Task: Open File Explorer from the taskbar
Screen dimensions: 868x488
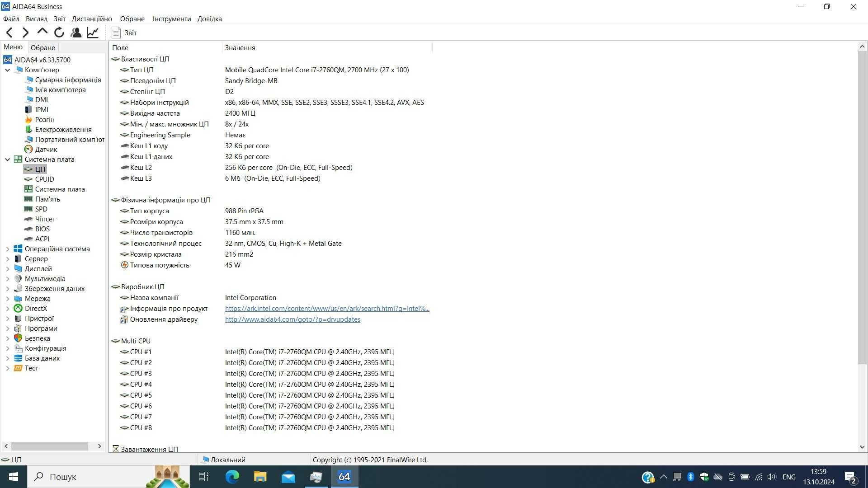Action: (x=260, y=477)
